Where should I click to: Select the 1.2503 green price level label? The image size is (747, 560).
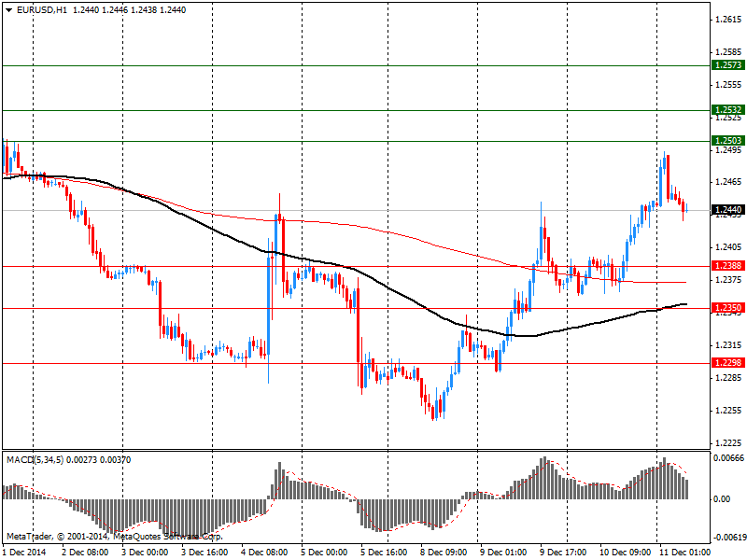click(728, 141)
